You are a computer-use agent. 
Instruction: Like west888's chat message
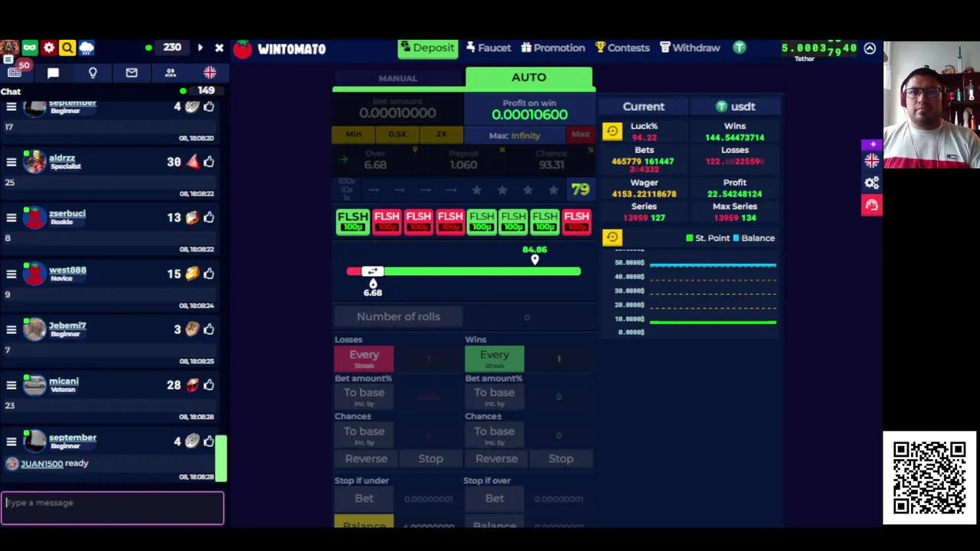click(x=209, y=274)
